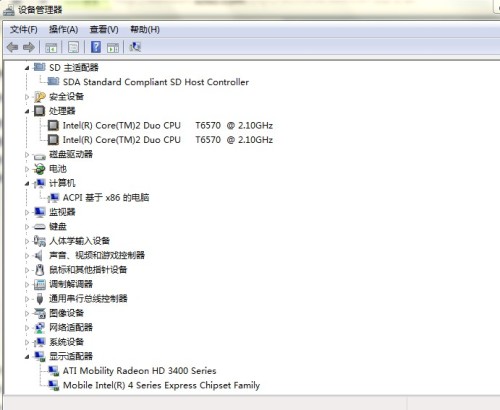
Task: Expand the 安全设备 node
Action: coord(27,97)
